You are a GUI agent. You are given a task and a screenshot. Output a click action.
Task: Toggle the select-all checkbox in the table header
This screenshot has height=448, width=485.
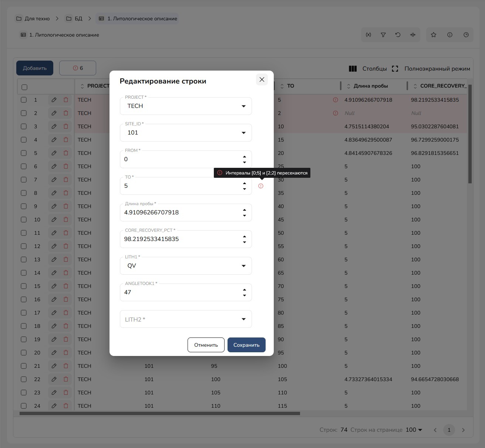(24, 87)
